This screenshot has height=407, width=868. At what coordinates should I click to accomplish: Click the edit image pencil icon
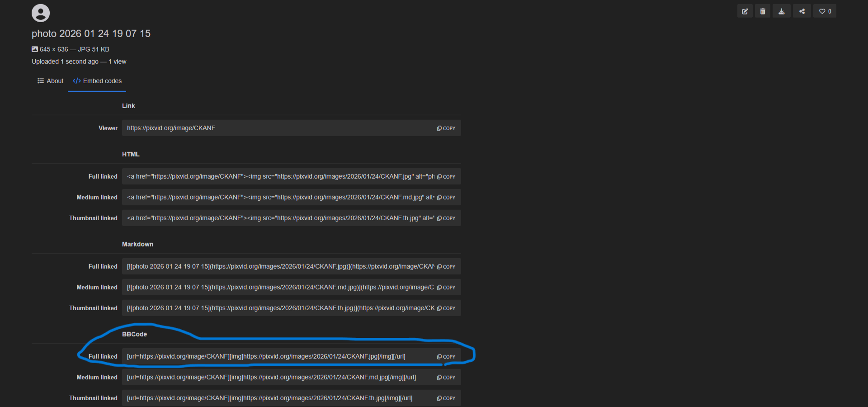(745, 11)
